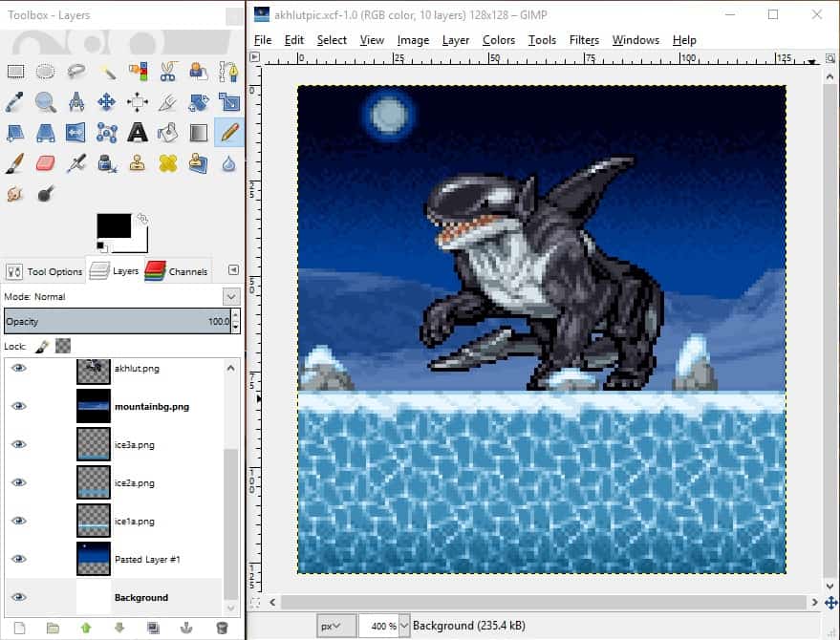
Task: Open the Colors menu
Action: (499, 40)
